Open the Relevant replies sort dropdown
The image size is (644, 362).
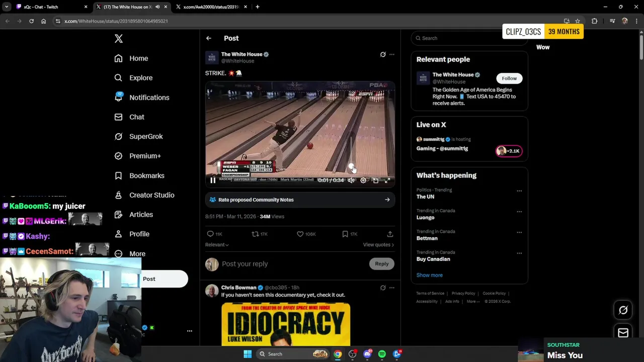pyautogui.click(x=217, y=245)
